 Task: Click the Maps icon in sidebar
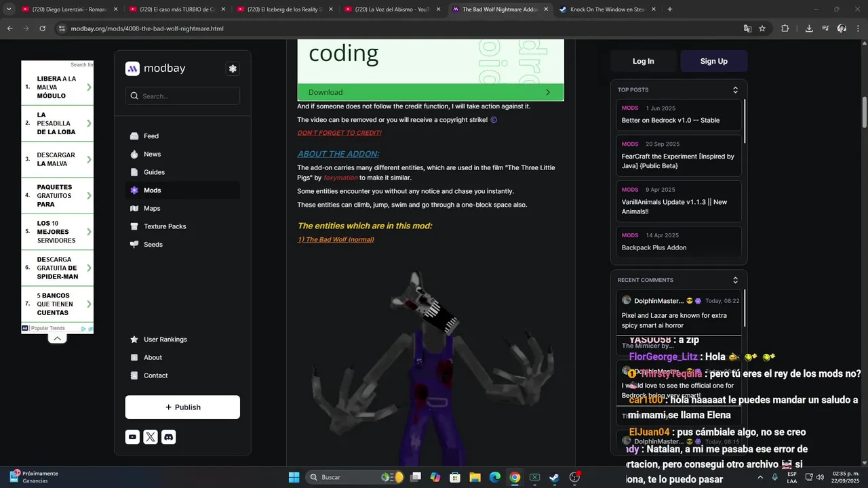(x=134, y=208)
